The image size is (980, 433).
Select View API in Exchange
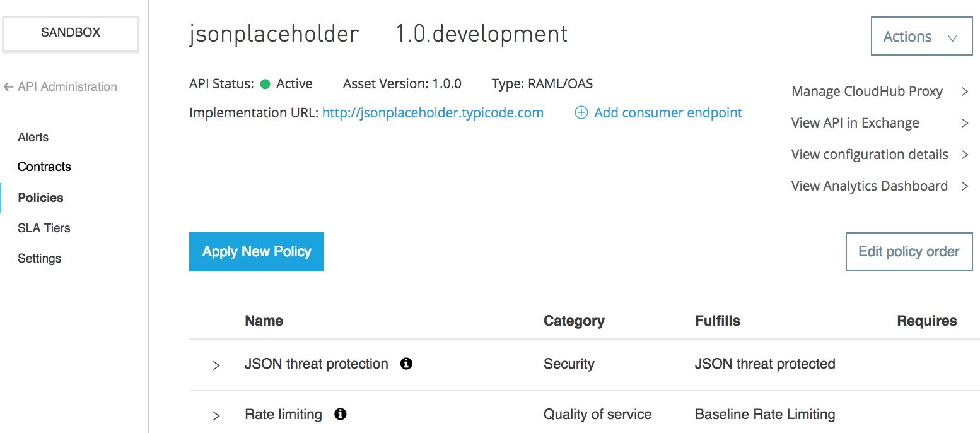point(879,123)
